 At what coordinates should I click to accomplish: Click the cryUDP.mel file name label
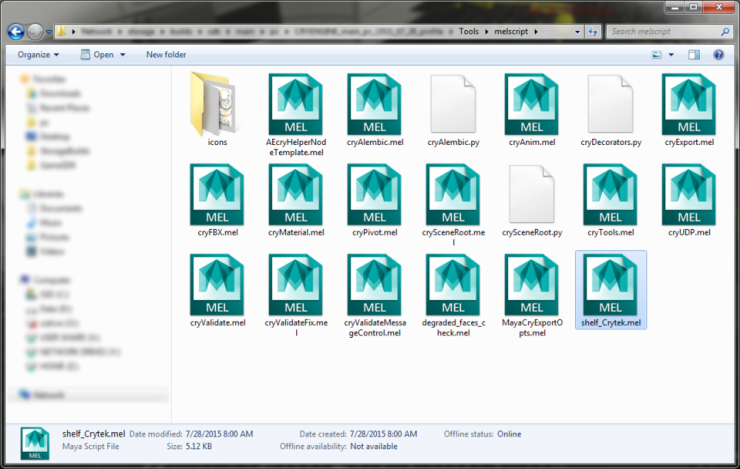[x=689, y=232]
